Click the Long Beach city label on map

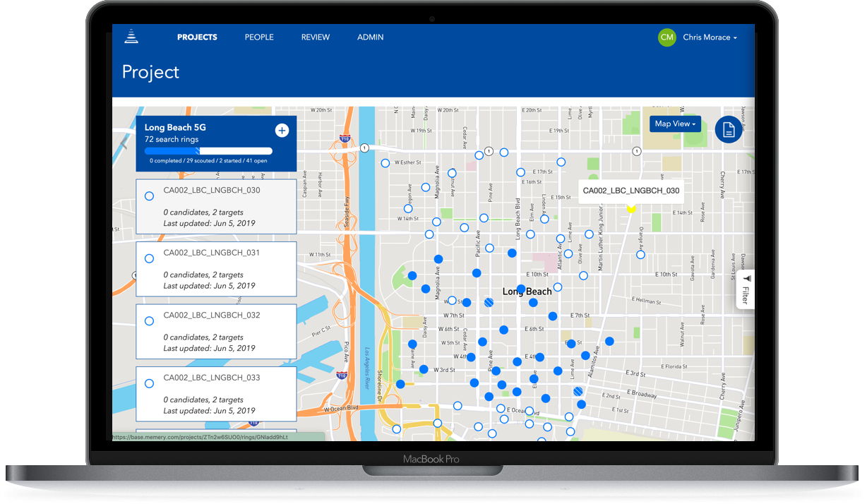coord(527,292)
